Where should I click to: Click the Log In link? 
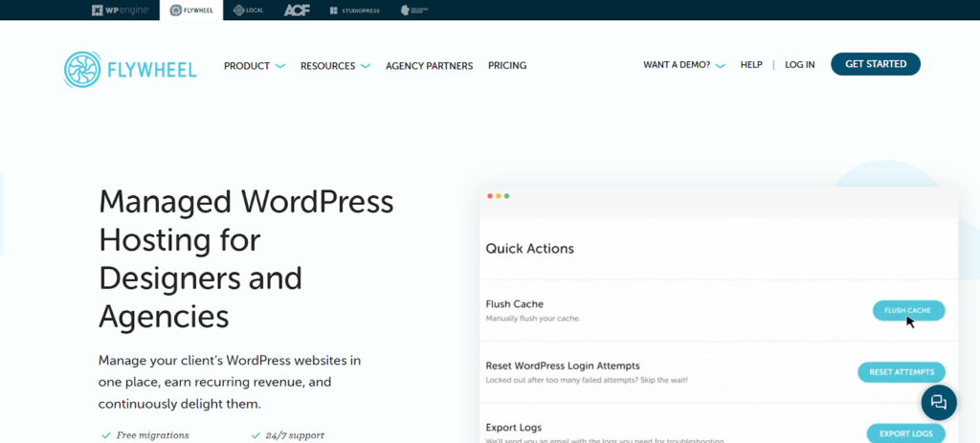pyautogui.click(x=800, y=65)
